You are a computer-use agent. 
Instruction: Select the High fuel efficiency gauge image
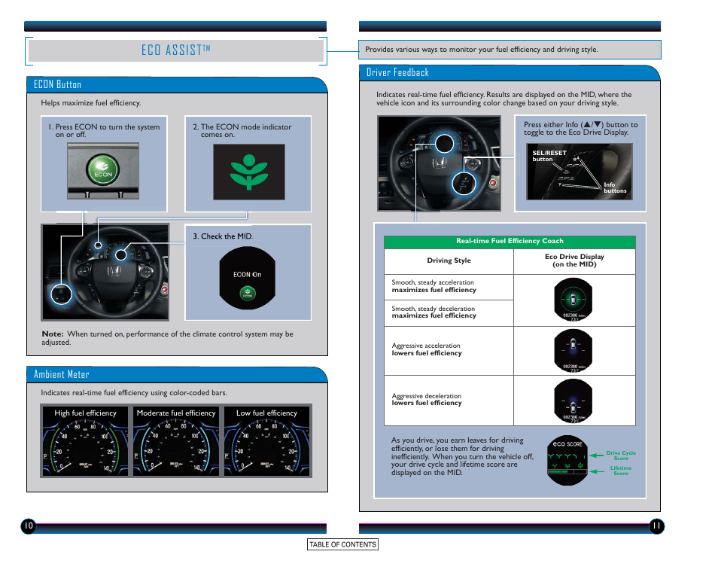pos(85,441)
